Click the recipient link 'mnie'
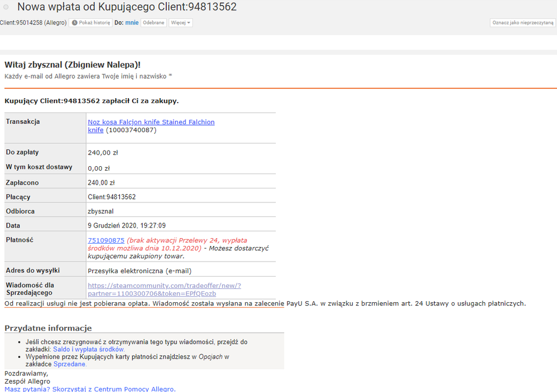Image resolution: width=557 pixels, height=392 pixels. pyautogui.click(x=132, y=23)
